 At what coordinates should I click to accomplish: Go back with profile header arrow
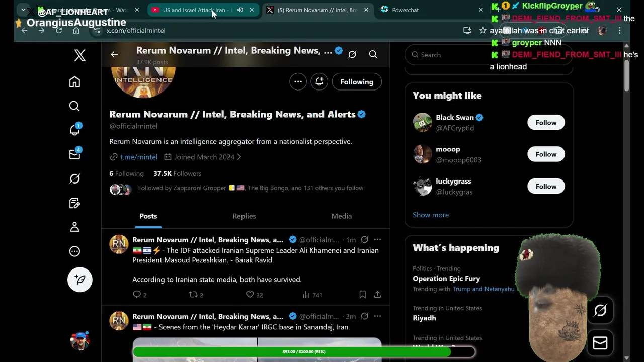click(114, 54)
